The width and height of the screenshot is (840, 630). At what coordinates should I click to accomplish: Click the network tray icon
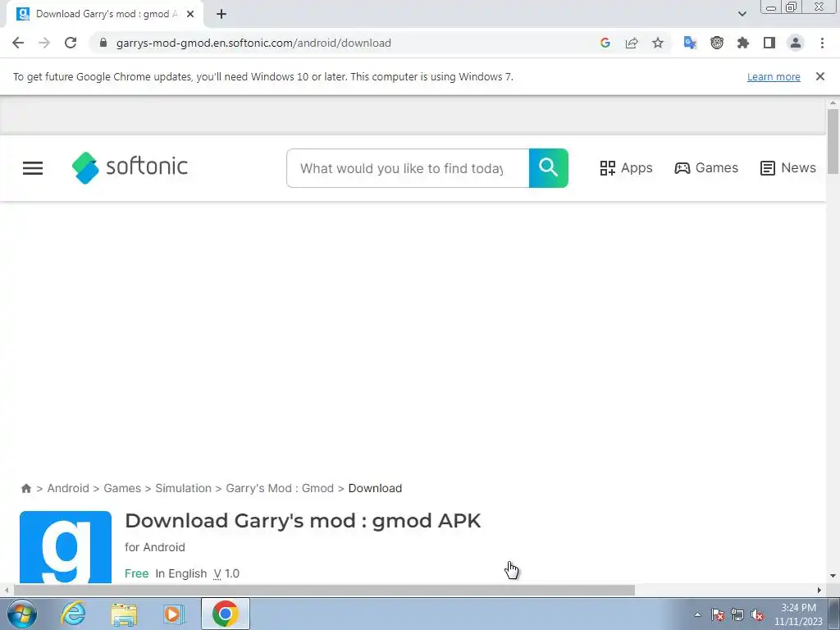(x=737, y=615)
